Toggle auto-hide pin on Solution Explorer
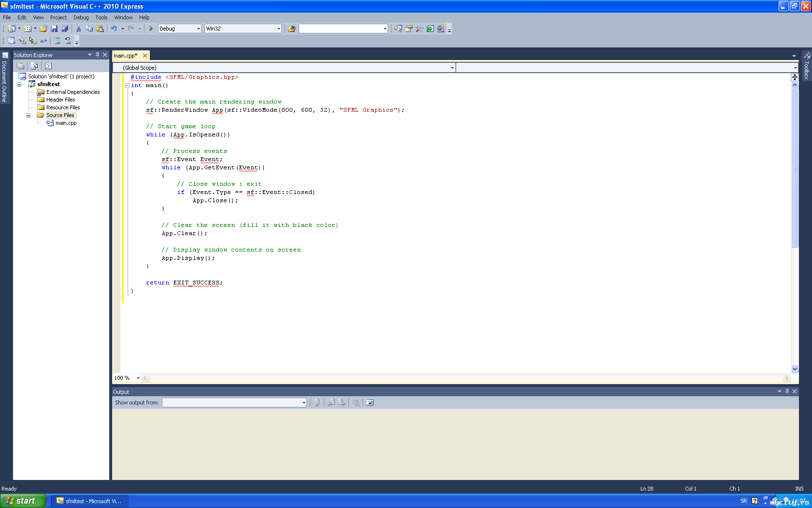 coord(97,55)
